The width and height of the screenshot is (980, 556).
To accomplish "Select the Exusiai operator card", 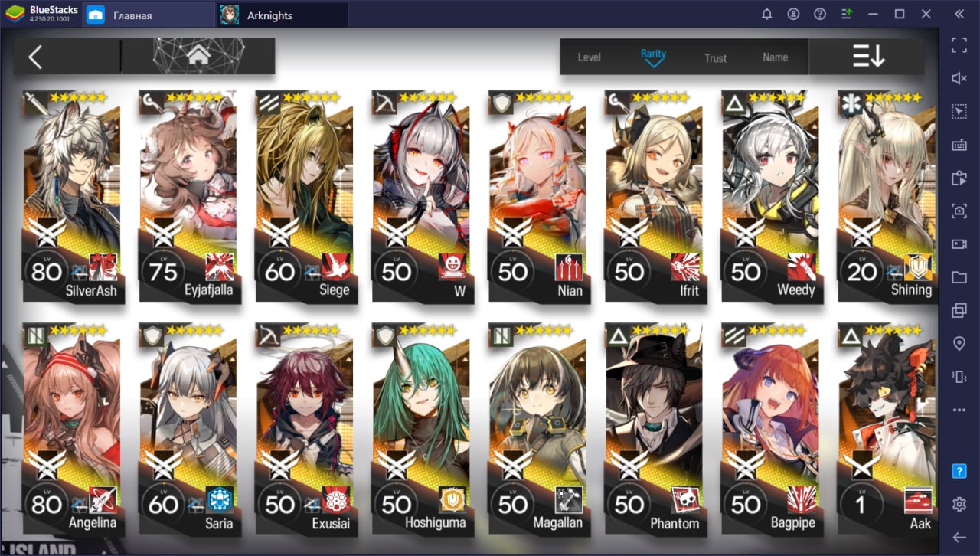I will tap(305, 428).
